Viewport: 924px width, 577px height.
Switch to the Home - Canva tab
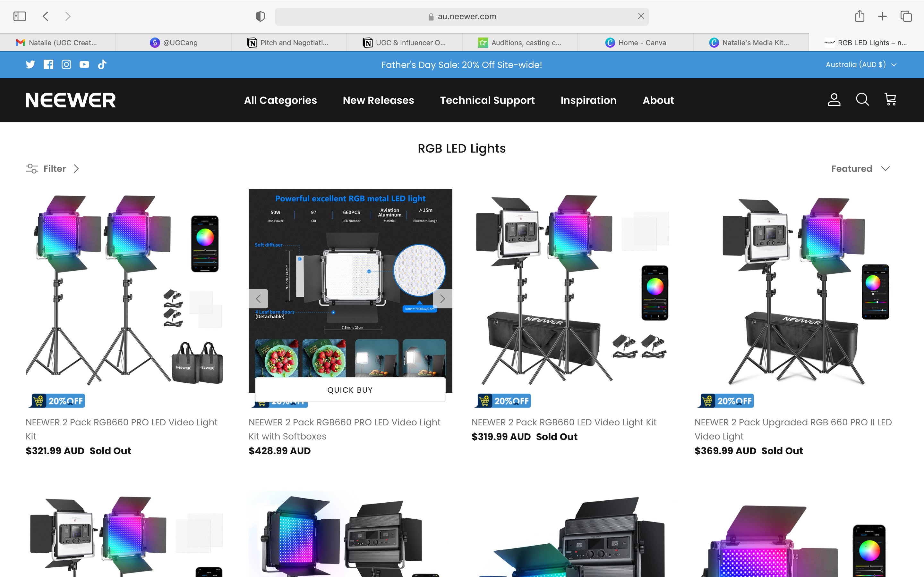tap(636, 43)
